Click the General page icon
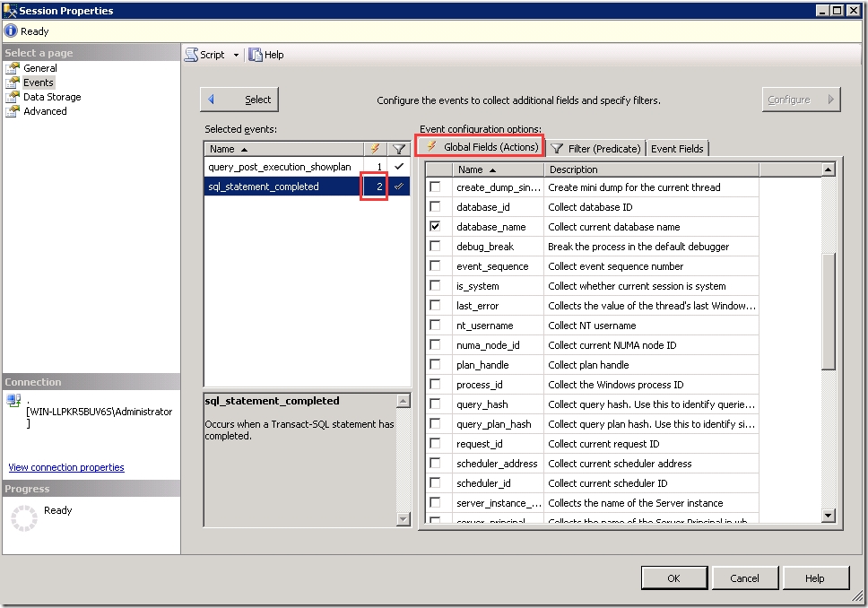Image resolution: width=868 pixels, height=608 pixels. (13, 68)
